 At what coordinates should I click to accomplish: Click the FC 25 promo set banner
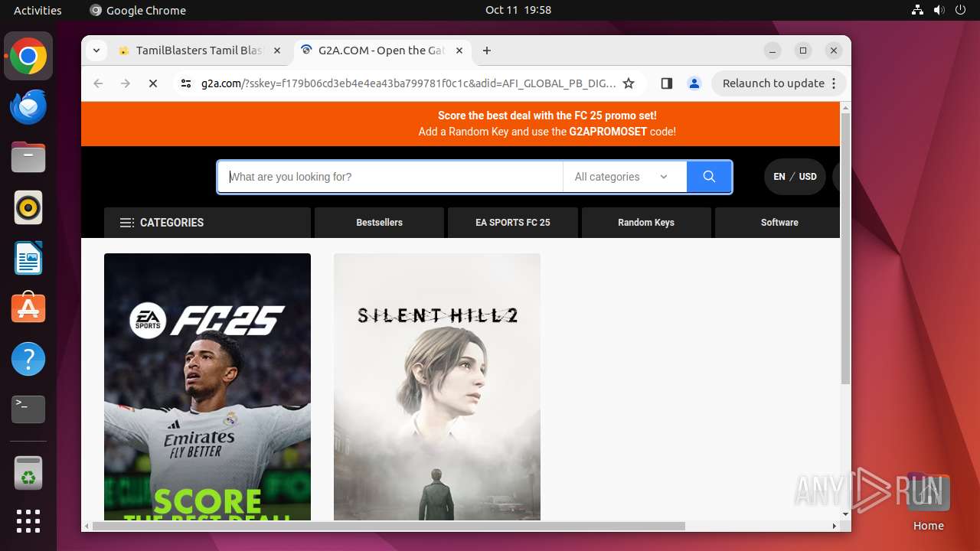(x=460, y=124)
